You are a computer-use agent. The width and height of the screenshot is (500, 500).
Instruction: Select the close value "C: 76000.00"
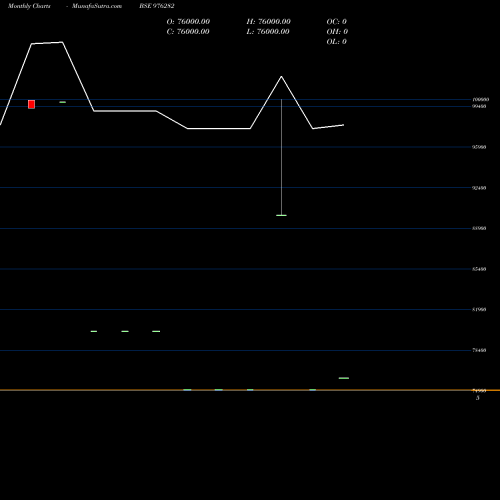188,32
